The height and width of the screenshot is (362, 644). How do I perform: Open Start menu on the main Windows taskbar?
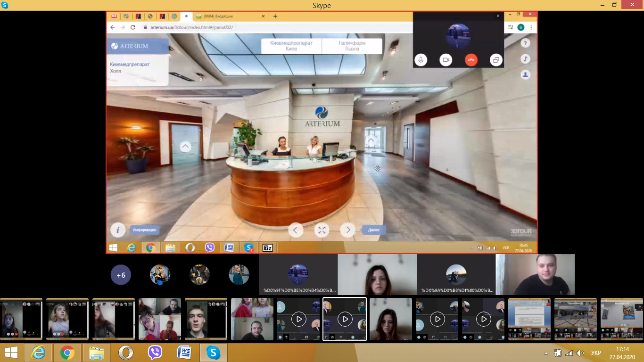[x=11, y=353]
